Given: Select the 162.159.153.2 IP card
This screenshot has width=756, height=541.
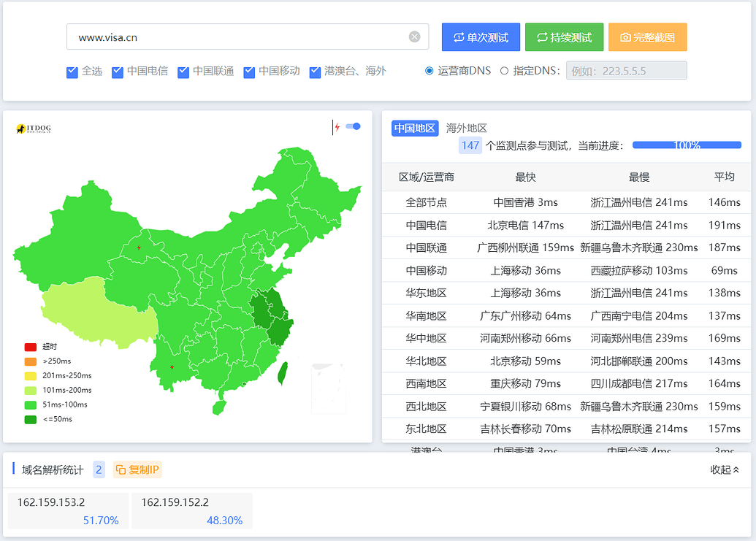Looking at the screenshot, I should 68,510.
